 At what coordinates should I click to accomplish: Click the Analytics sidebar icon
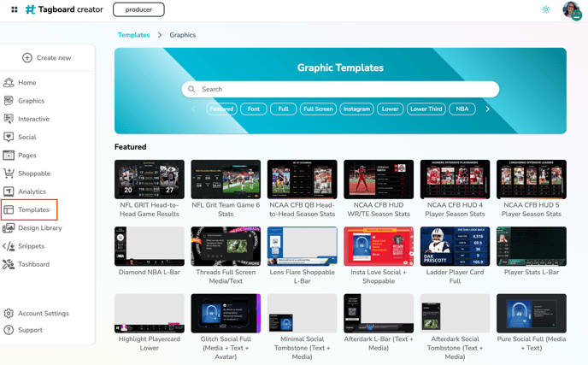pyautogui.click(x=9, y=191)
